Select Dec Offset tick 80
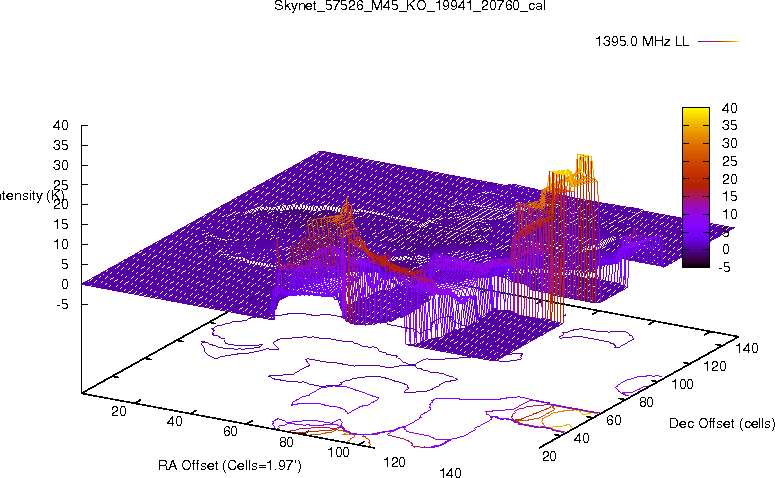The height and width of the screenshot is (478, 775). tap(646, 402)
